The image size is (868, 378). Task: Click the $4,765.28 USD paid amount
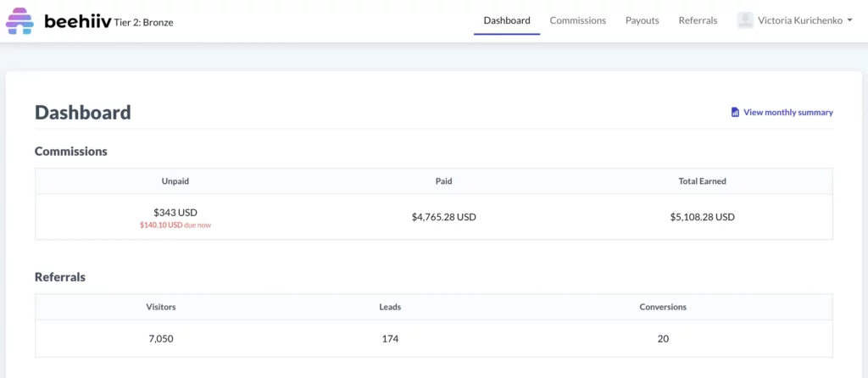(443, 217)
